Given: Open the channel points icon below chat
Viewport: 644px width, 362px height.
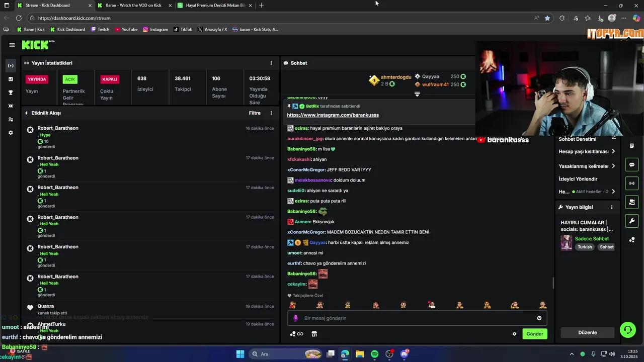Looking at the screenshot, I should [297, 334].
